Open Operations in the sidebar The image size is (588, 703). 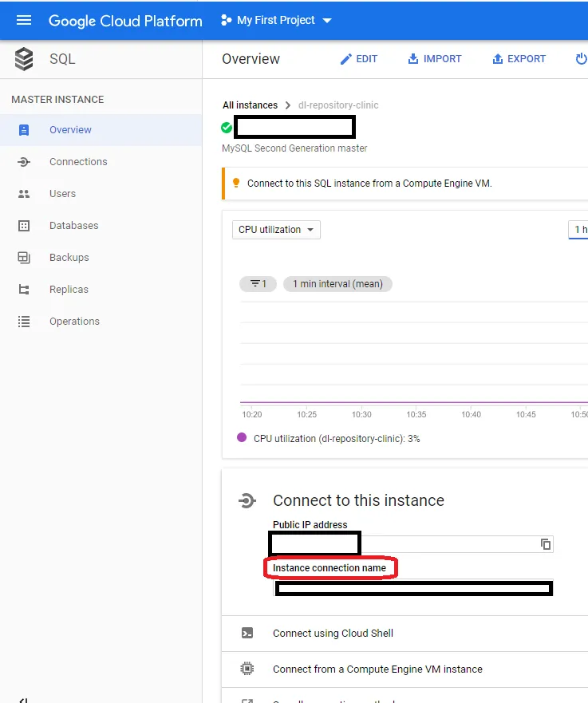click(101, 322)
